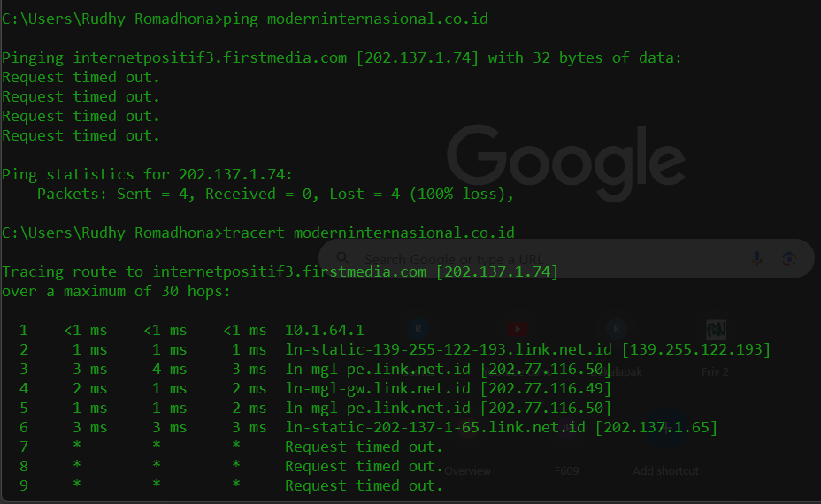The image size is (821, 504).
Task: Open the YouTube shortcut tile
Action: [518, 329]
